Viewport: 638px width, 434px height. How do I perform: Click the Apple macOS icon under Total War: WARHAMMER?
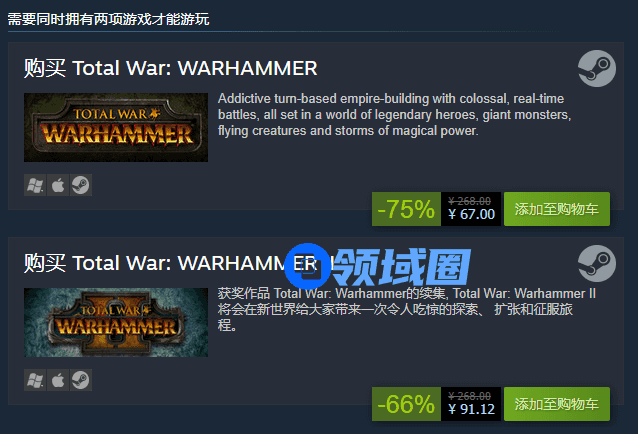click(58, 185)
